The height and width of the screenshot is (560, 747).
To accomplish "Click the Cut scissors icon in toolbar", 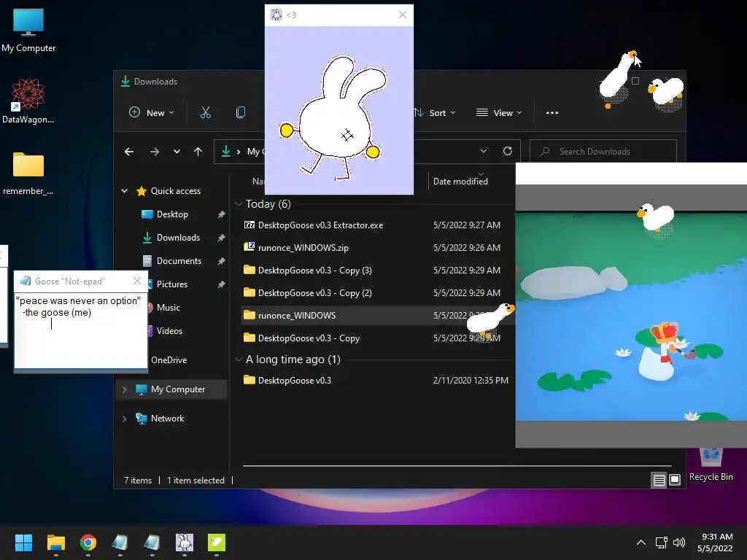I will click(205, 113).
